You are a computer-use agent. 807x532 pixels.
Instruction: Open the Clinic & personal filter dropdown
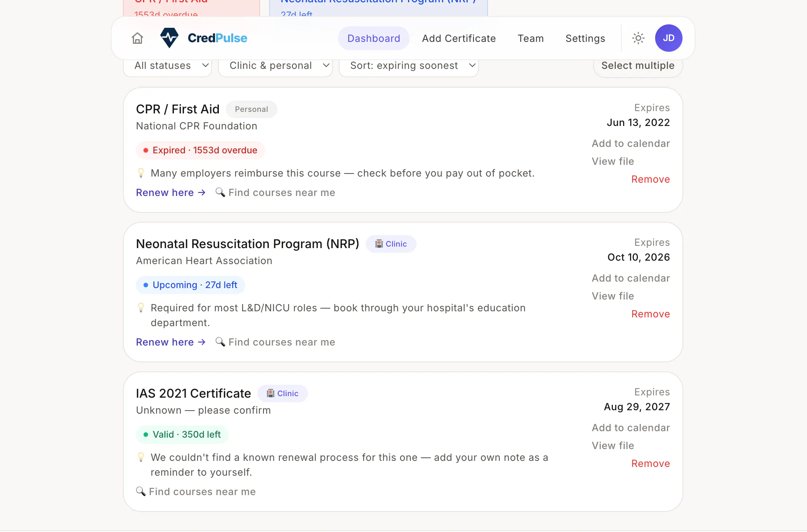(x=276, y=66)
